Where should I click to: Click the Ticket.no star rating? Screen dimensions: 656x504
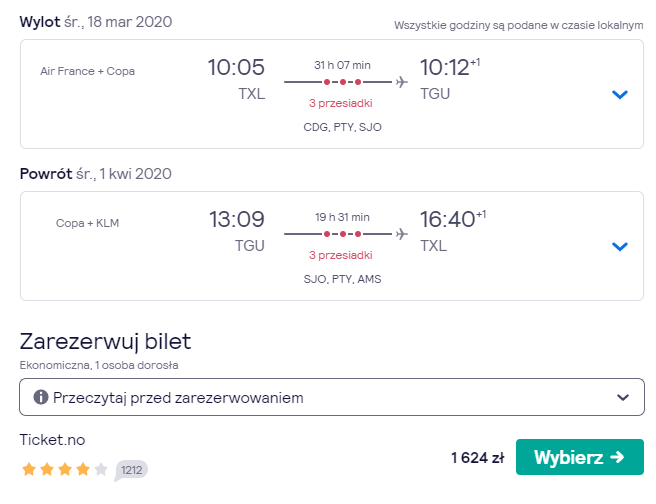(65, 469)
